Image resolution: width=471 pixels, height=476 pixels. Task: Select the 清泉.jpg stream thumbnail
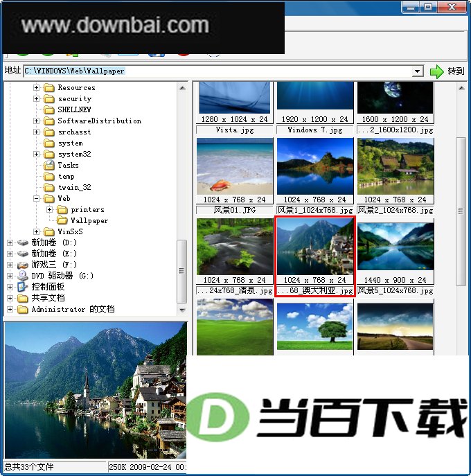(x=235, y=247)
